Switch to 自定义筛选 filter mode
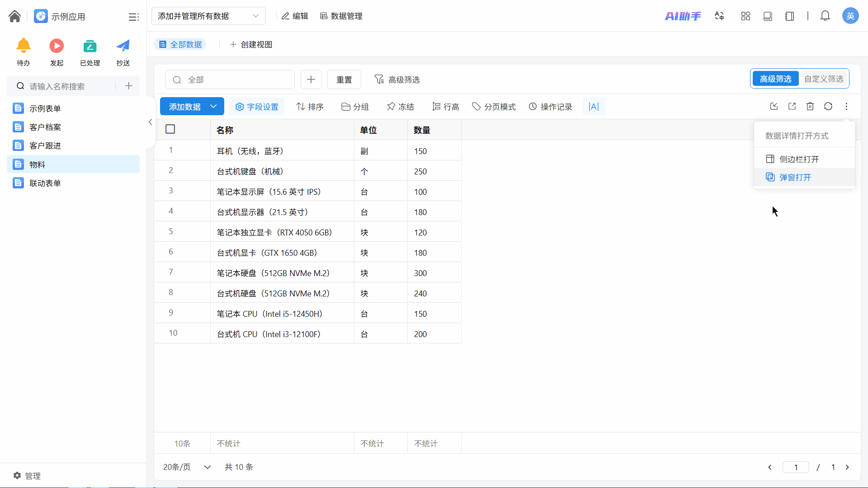The width and height of the screenshot is (868, 488). (x=823, y=79)
